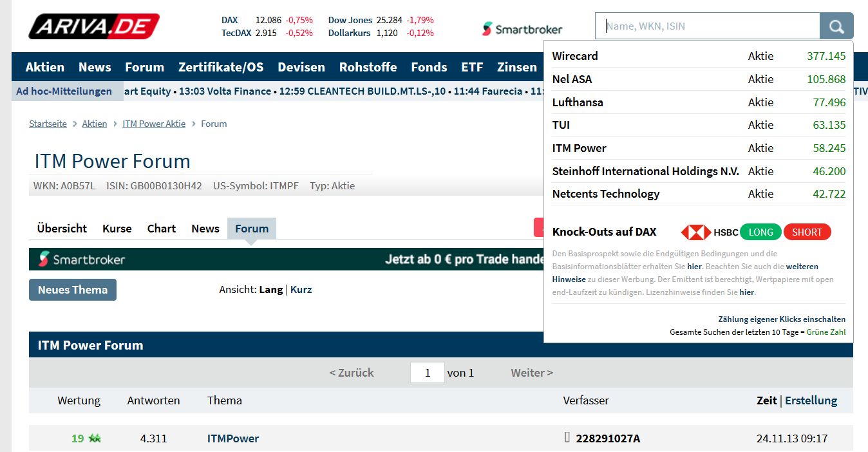Open the Zinsen menu
The image size is (868, 452).
point(517,67)
